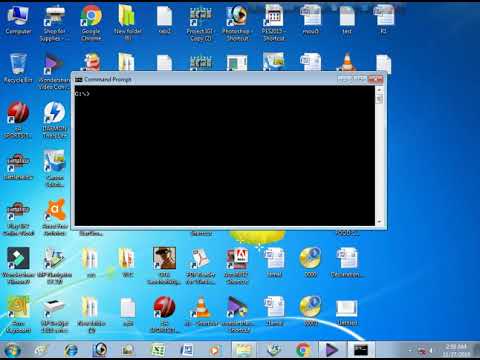480x360 pixels.
Task: Open Windows Explorer folder on the taskbar
Action: [244, 350]
